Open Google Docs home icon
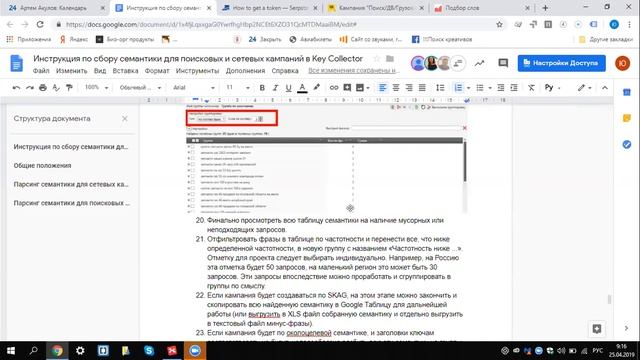Image resolution: width=640 pixels, height=360 pixels. pyautogui.click(x=17, y=63)
